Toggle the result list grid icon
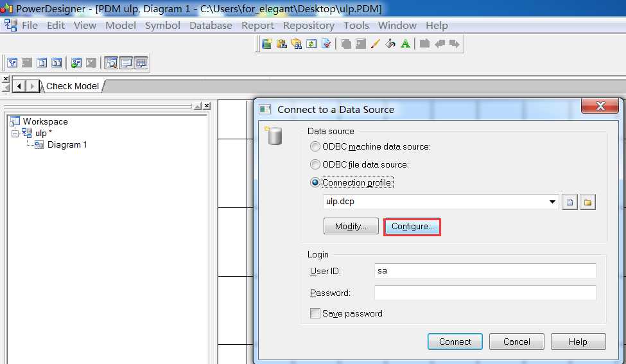Viewport: 626px width, 364px height. [x=141, y=63]
